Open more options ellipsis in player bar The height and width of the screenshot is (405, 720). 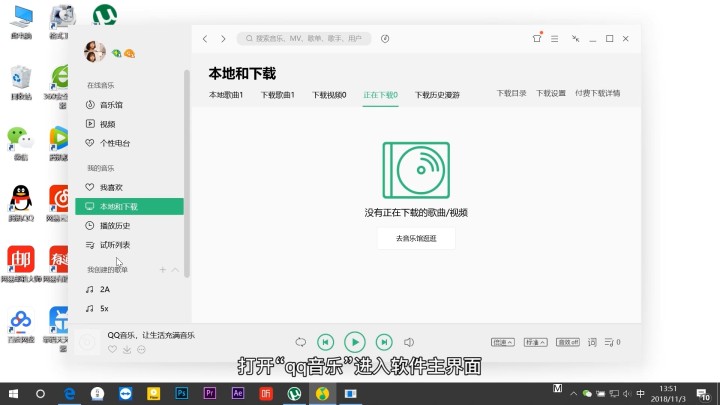pyautogui.click(x=141, y=349)
